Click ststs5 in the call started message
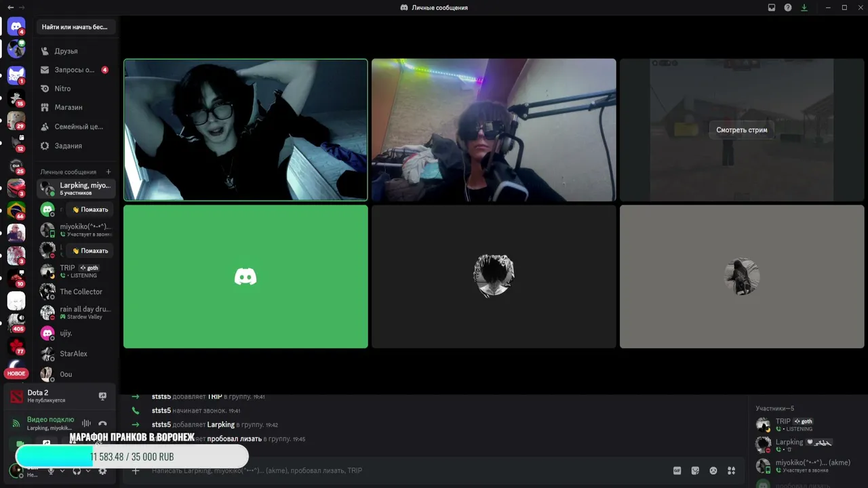Screen dimensions: 868x488 tap(161, 411)
